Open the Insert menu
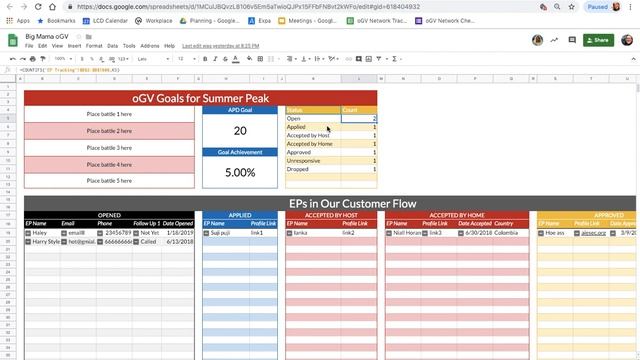 click(74, 46)
